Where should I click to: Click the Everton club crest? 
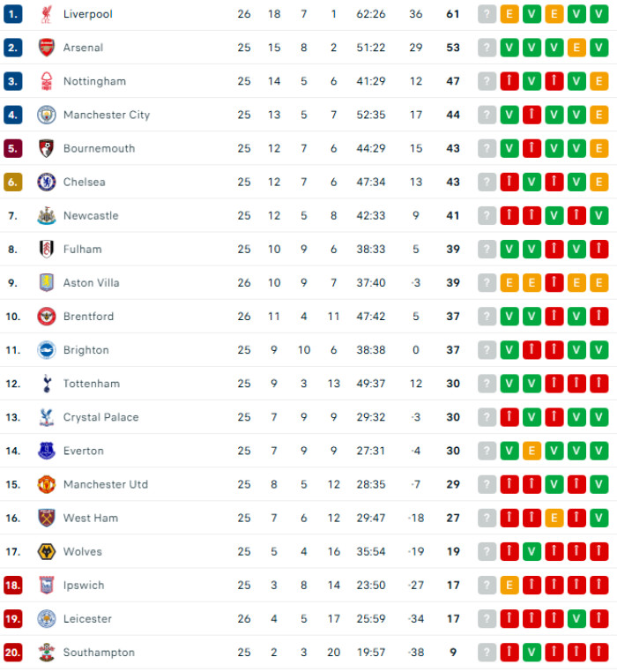(46, 451)
